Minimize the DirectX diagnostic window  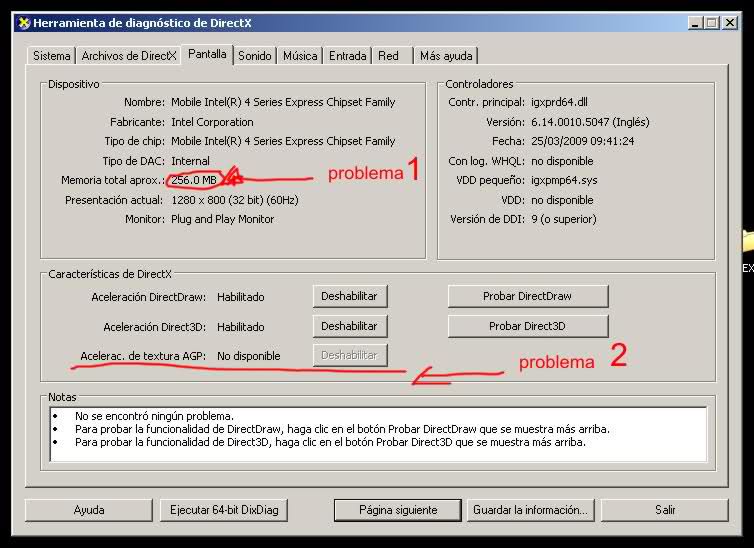click(695, 23)
